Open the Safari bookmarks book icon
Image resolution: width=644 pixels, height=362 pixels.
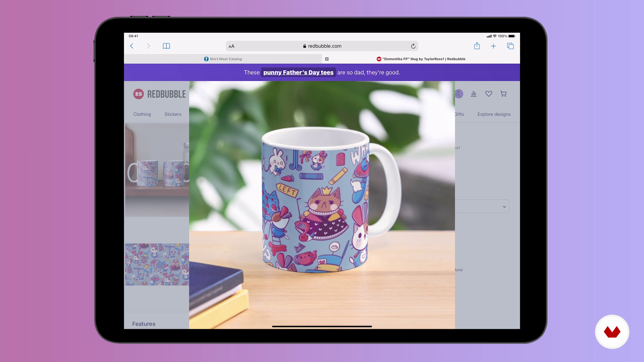point(166,46)
